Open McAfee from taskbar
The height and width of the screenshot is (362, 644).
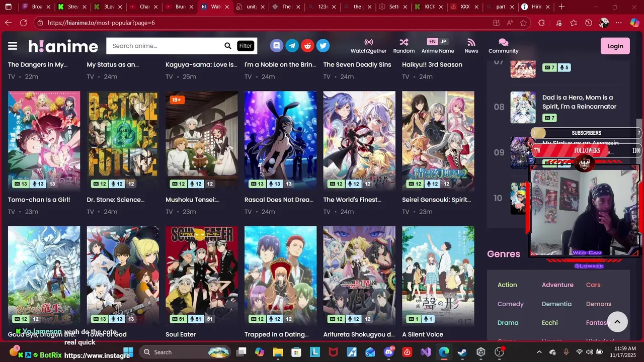tap(333, 352)
